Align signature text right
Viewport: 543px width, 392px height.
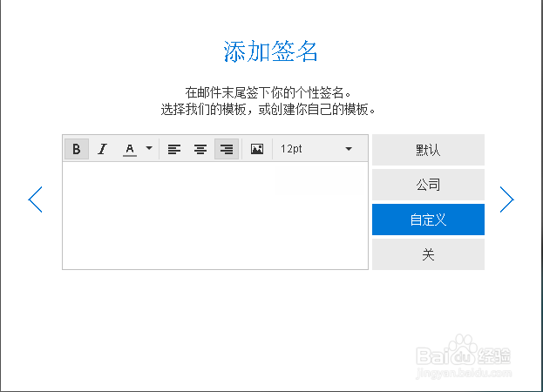[x=227, y=149]
